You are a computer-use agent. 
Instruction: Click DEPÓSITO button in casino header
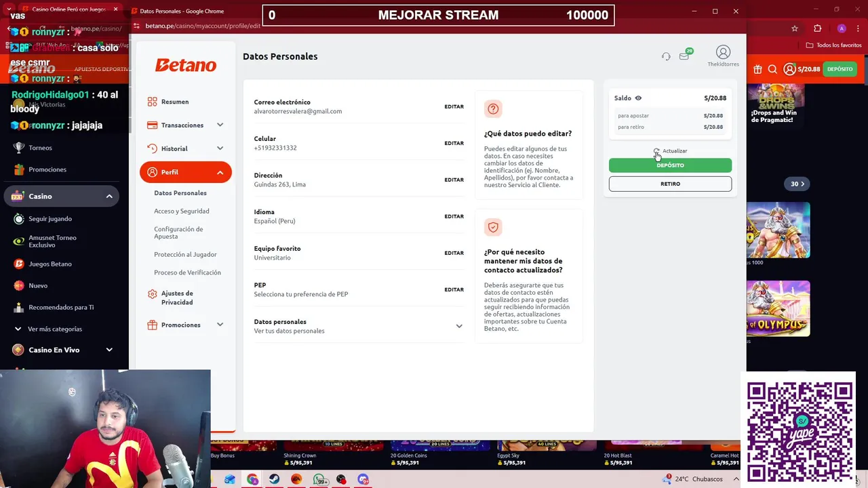coord(840,69)
